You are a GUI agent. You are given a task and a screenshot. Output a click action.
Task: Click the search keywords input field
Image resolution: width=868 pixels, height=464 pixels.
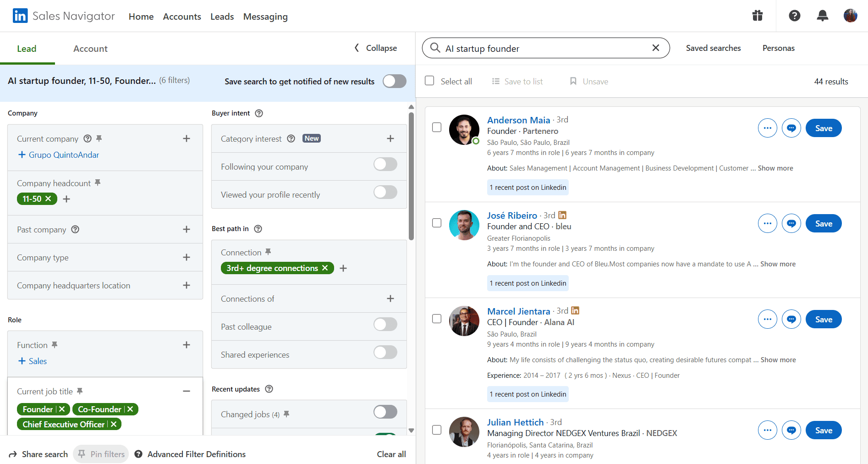click(x=545, y=48)
